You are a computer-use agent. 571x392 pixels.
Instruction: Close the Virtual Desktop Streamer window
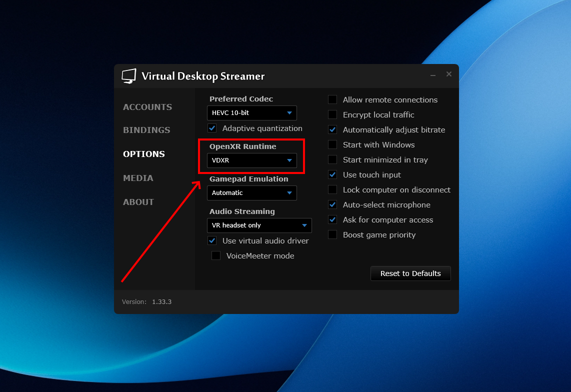(448, 74)
